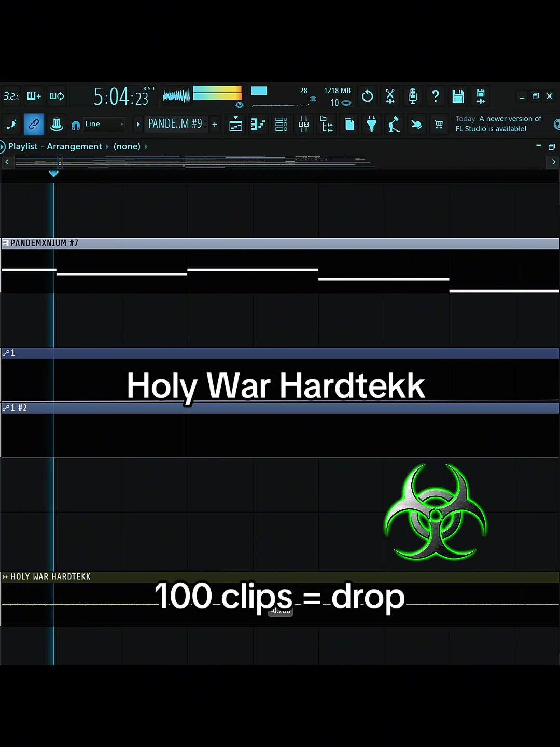Toggle the countdown before recording icon
The width and height of the screenshot is (560, 747).
point(10,96)
